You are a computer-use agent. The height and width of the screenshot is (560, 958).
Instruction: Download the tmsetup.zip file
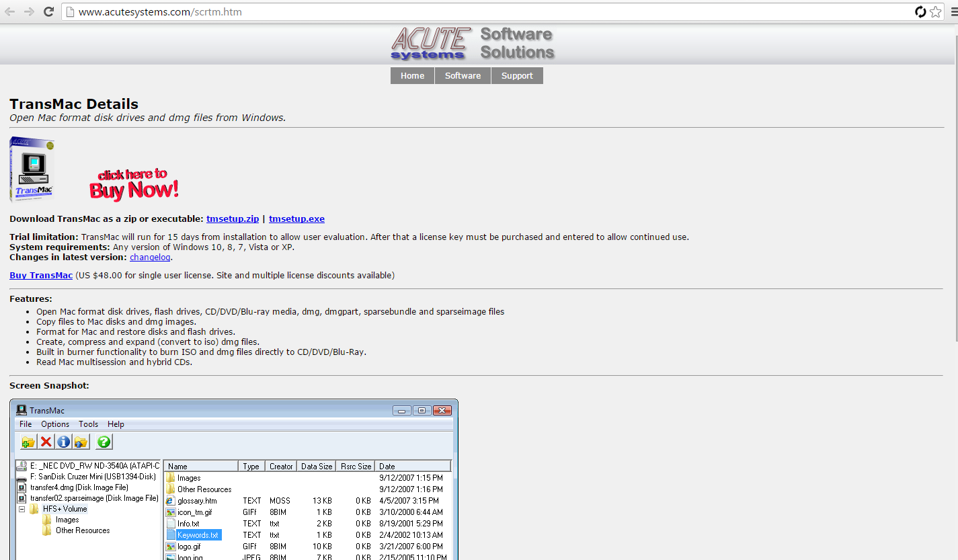tap(233, 218)
